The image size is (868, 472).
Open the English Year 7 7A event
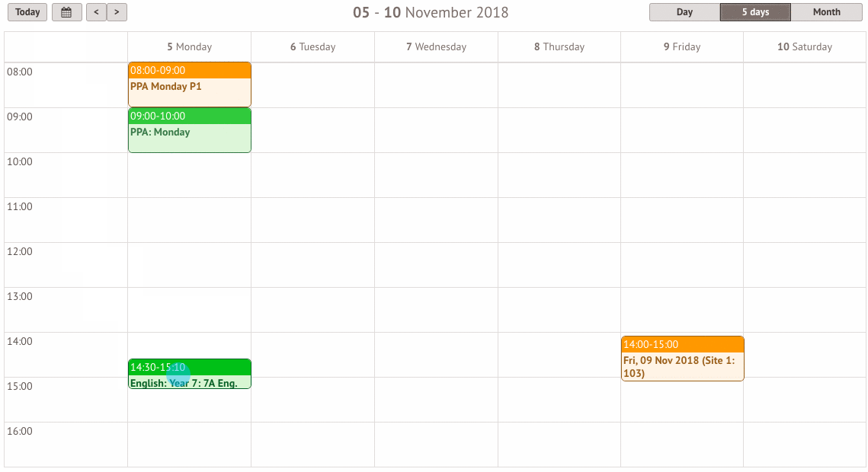click(x=189, y=374)
